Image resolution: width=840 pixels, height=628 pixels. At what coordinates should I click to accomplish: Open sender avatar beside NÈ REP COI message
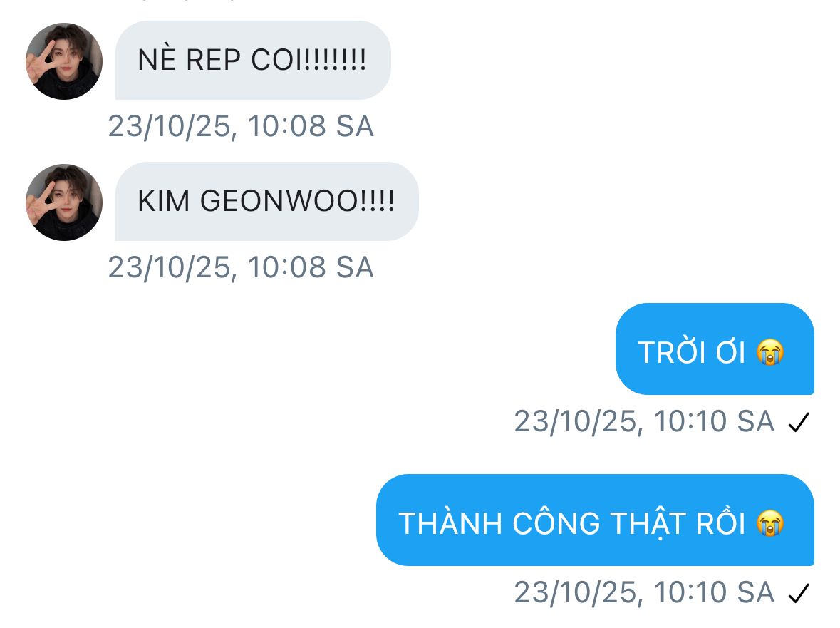(63, 61)
